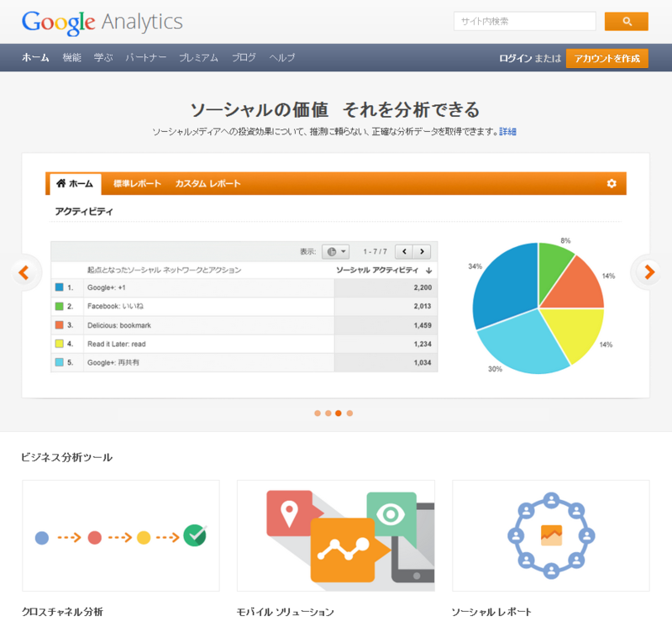The image size is (672, 621).
Task: Click green swatch for Facebook row
Action: tap(59, 306)
